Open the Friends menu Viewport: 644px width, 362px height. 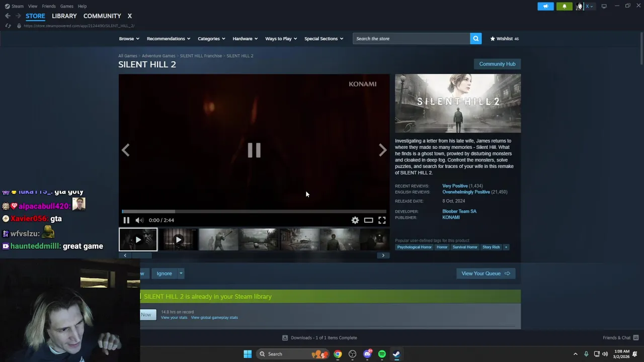point(49,6)
